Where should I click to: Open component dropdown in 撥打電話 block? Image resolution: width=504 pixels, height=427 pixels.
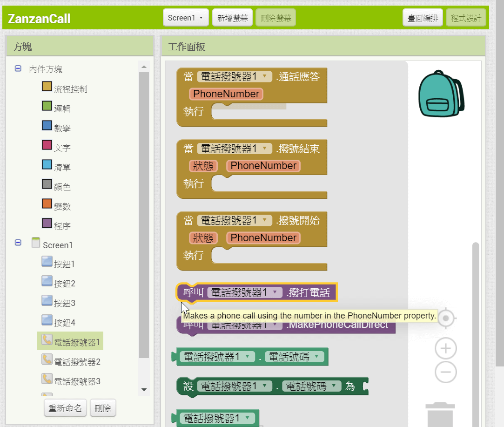tap(245, 292)
